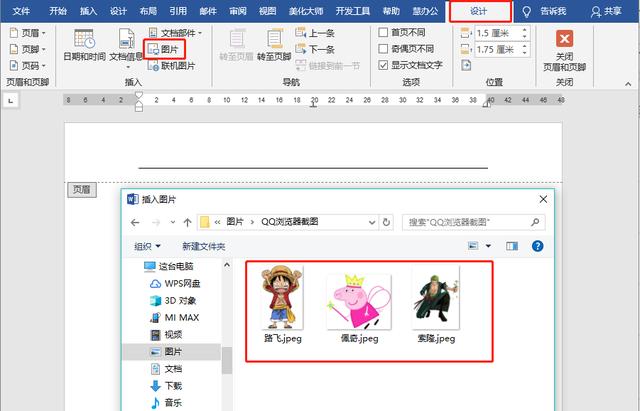Open the 页码 page number dropdown
Viewport: 640px width, 411px height.
[27, 66]
